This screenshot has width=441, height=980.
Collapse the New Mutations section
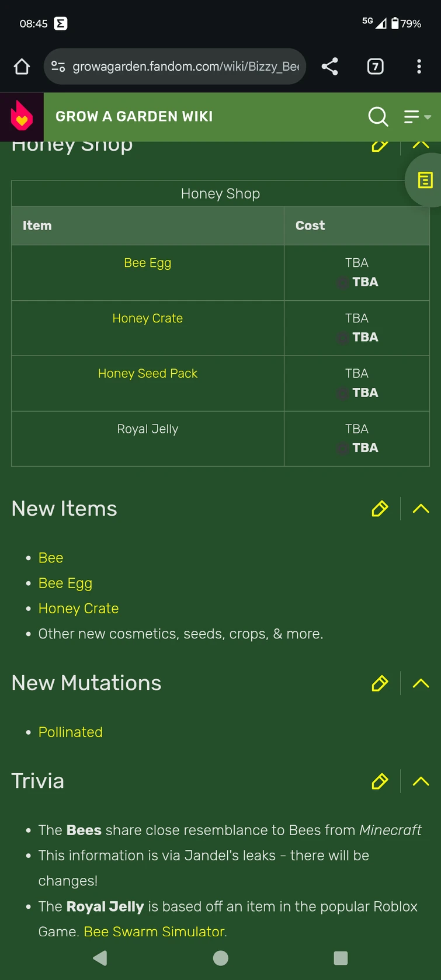pyautogui.click(x=421, y=683)
